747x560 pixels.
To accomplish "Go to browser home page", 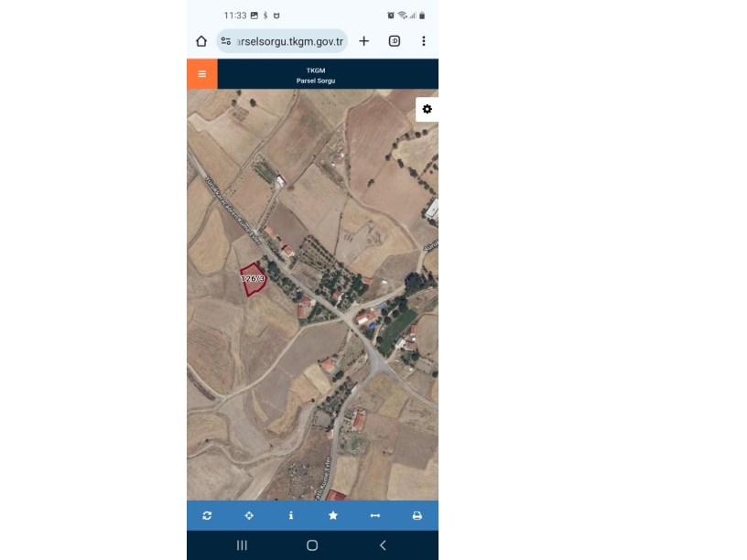I will coord(201,41).
